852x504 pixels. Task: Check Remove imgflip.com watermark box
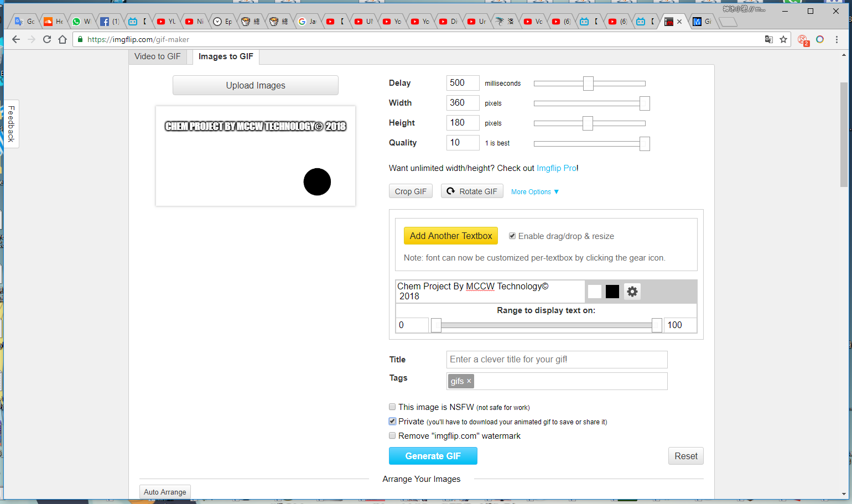click(392, 435)
